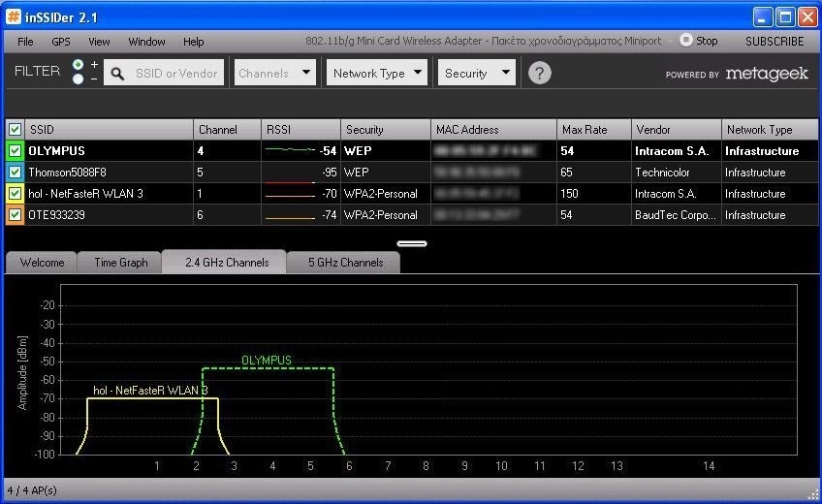Image resolution: width=822 pixels, height=504 pixels.
Task: Uncheck the Thomson5088F8 network checkbox
Action: click(x=15, y=172)
